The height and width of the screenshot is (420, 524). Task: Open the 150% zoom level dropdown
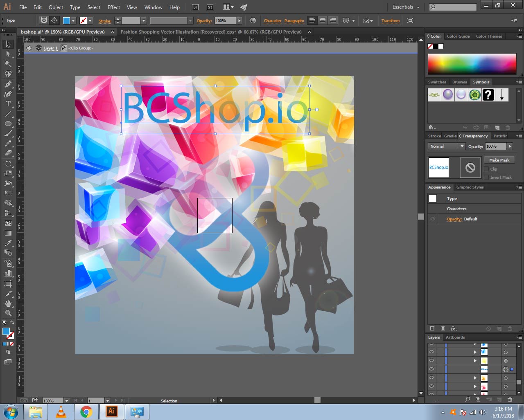(x=66, y=401)
